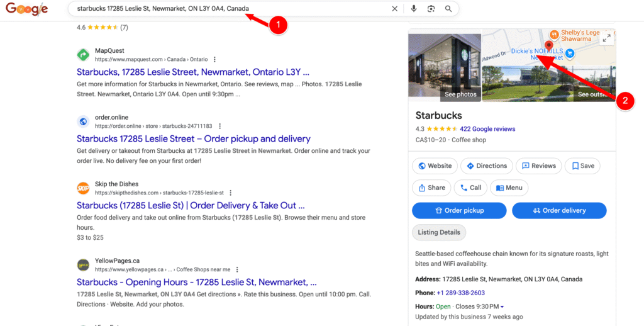Click the Website button

tap(435, 166)
